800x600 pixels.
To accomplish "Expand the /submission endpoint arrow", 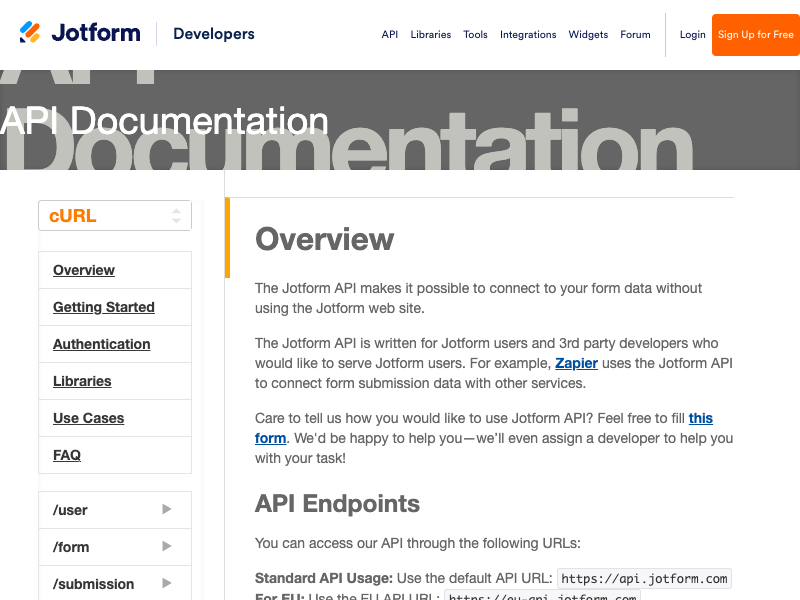I will point(166,583).
